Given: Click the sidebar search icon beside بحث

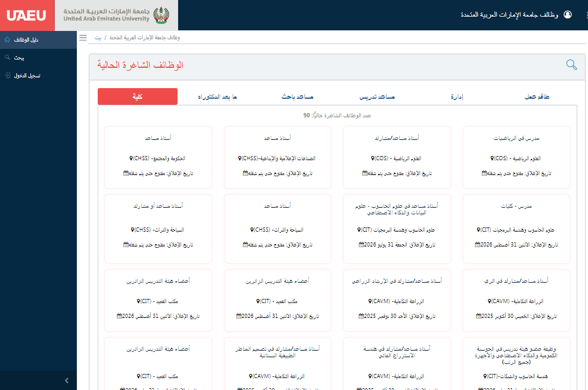Looking at the screenshot, I should point(7,58).
